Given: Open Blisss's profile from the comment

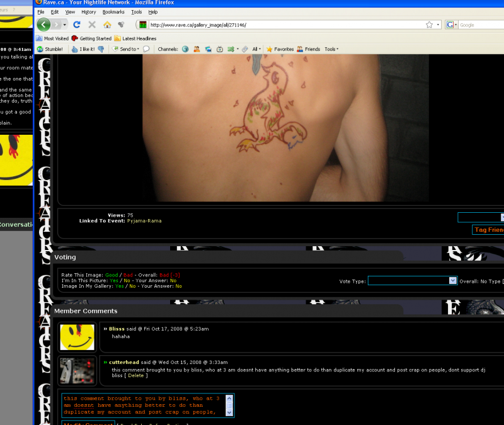Looking at the screenshot, I should click(x=117, y=329).
